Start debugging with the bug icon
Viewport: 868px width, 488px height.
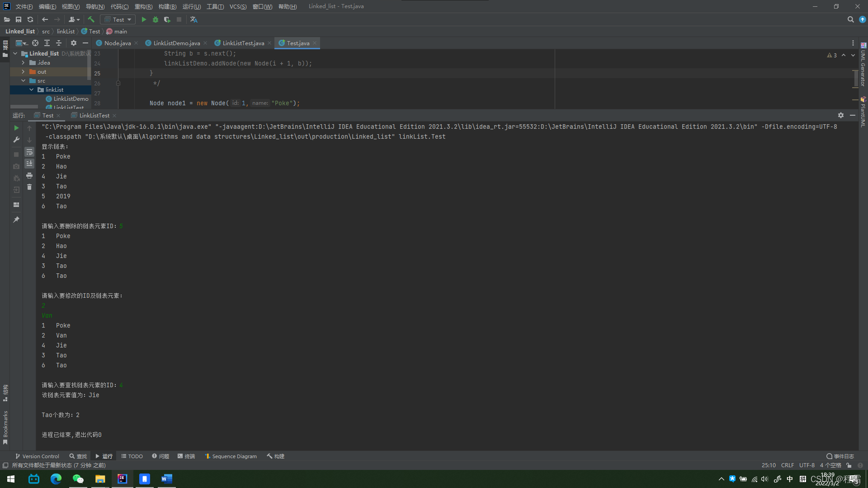point(156,19)
